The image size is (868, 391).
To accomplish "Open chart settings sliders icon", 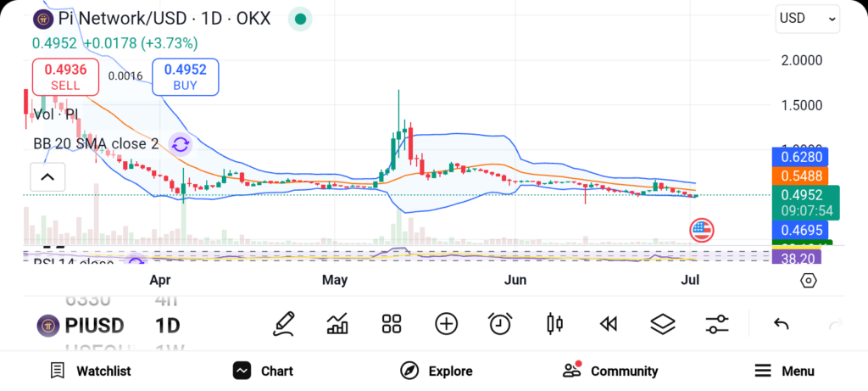I will 717,324.
